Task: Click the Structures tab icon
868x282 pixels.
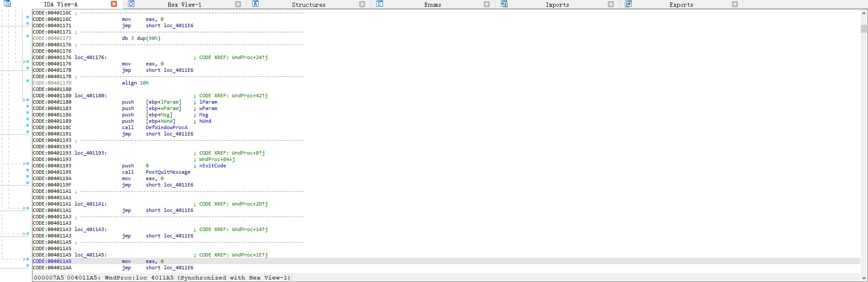Action: click(255, 4)
